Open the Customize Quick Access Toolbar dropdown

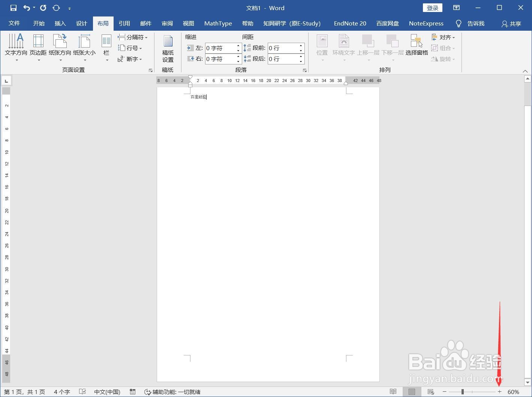[x=69, y=8]
